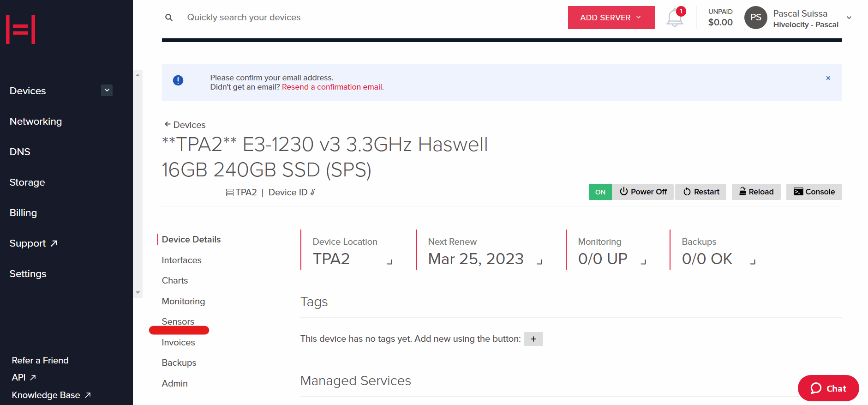868x405 pixels.
Task: Click the sidebar scrollbar down arrow
Action: pyautogui.click(x=138, y=292)
